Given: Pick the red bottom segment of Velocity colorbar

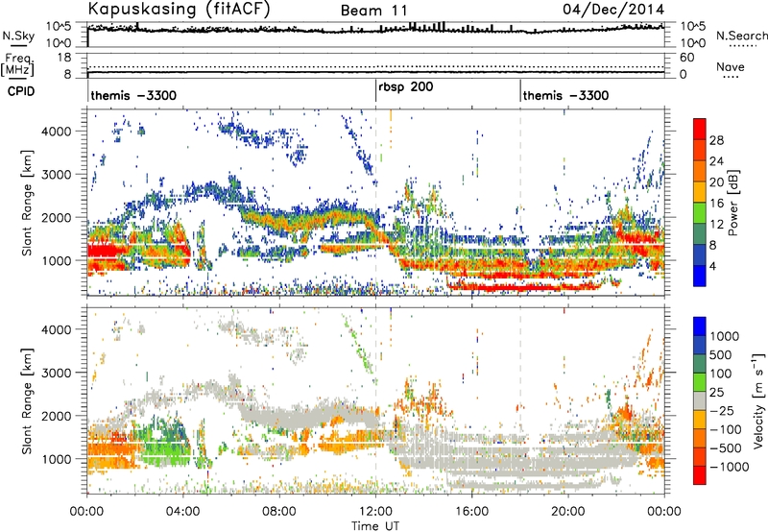Looking at the screenshot, I should [x=700, y=475].
